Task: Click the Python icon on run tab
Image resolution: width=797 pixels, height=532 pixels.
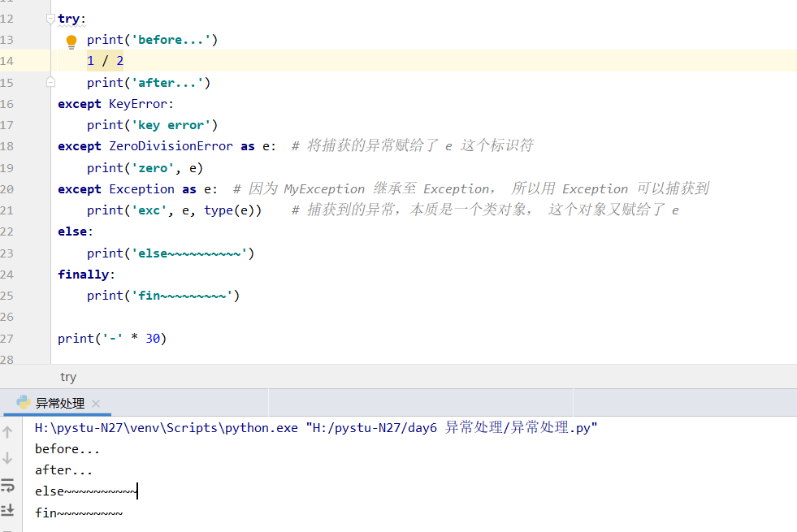Action: 24,403
